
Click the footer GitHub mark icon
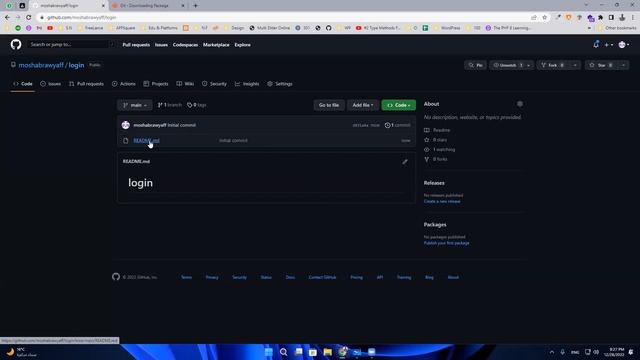click(x=116, y=277)
